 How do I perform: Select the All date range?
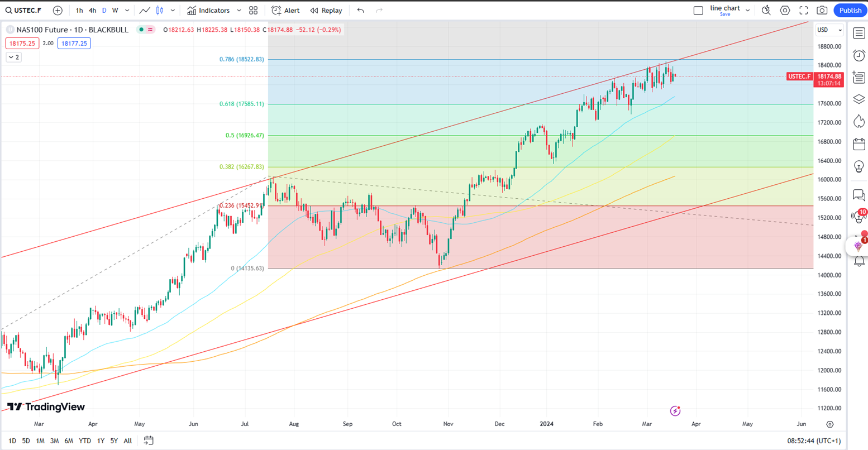pos(128,441)
